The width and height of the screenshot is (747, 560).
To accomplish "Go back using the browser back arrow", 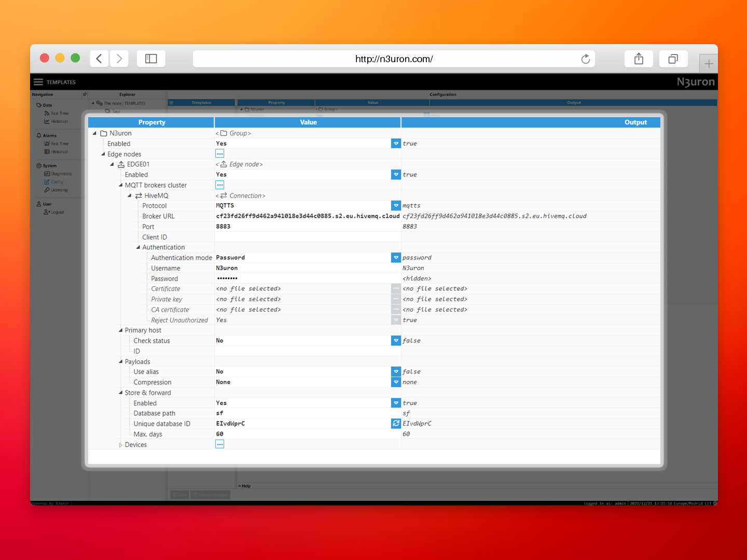I will tap(99, 59).
